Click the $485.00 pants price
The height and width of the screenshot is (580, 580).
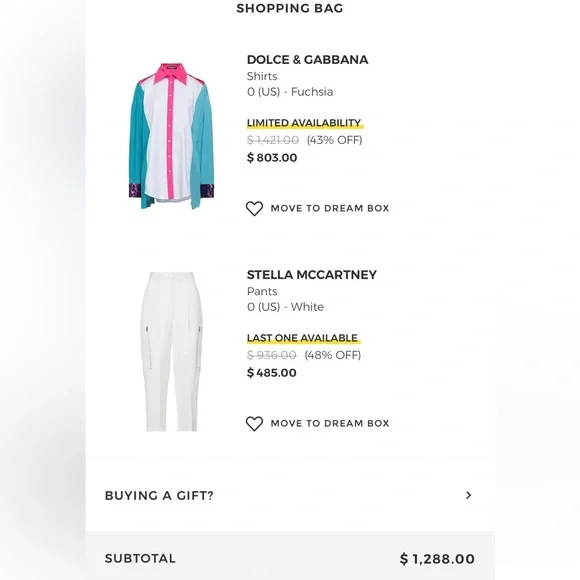pos(272,373)
